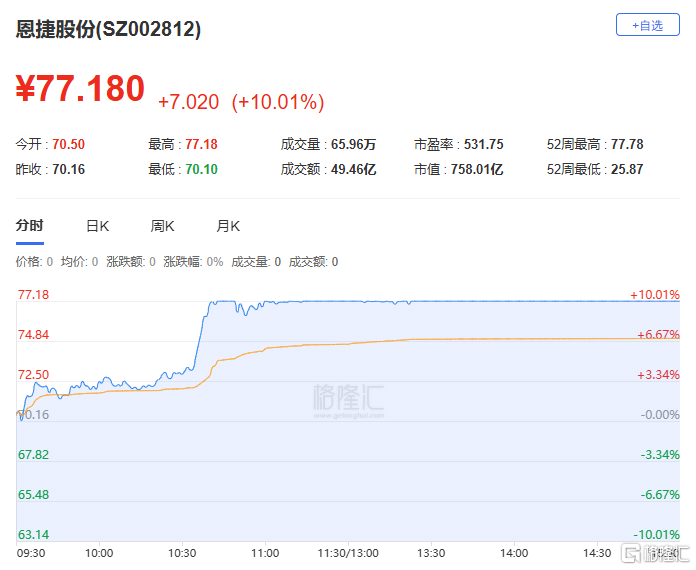Screen dimensions: 696x570
Task: Open the 日K daily candlestick tab
Action: click(x=97, y=226)
